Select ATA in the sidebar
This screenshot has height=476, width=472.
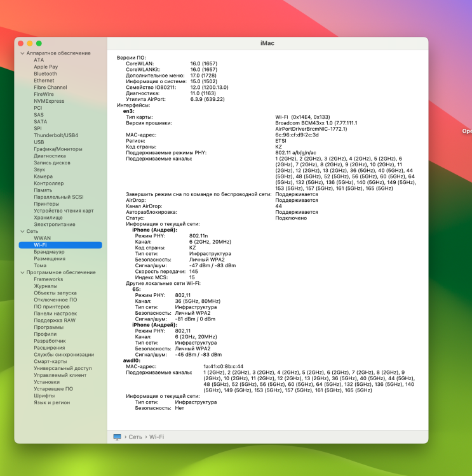[x=39, y=60]
